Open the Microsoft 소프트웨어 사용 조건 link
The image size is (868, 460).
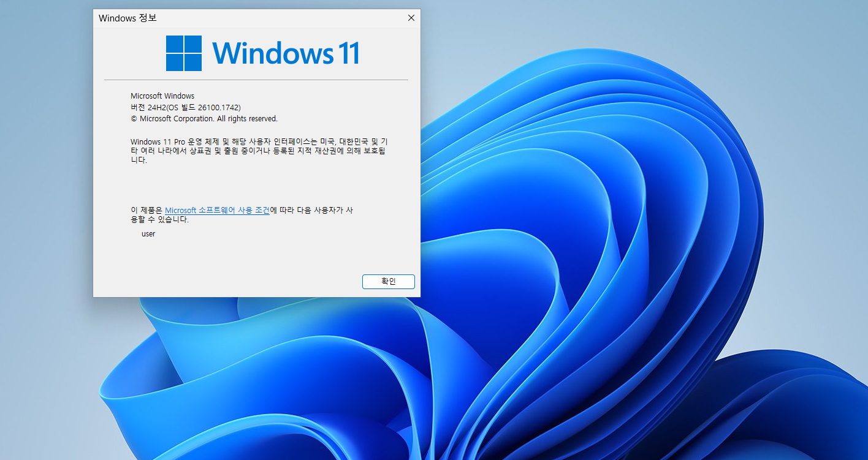click(217, 210)
